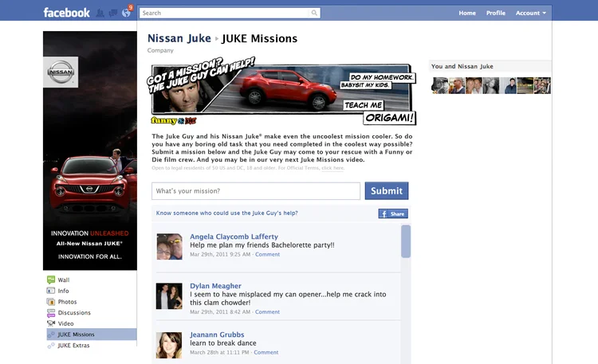Focus the Facebook Search box

coord(230,13)
